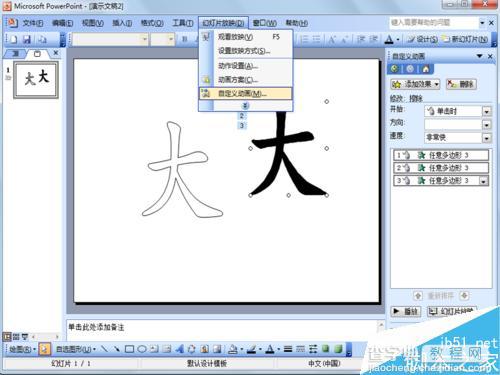Click the Save icon in standard toolbar

[27, 39]
